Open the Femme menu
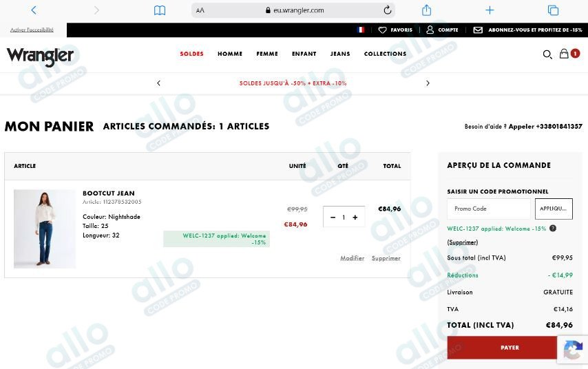 [267, 54]
